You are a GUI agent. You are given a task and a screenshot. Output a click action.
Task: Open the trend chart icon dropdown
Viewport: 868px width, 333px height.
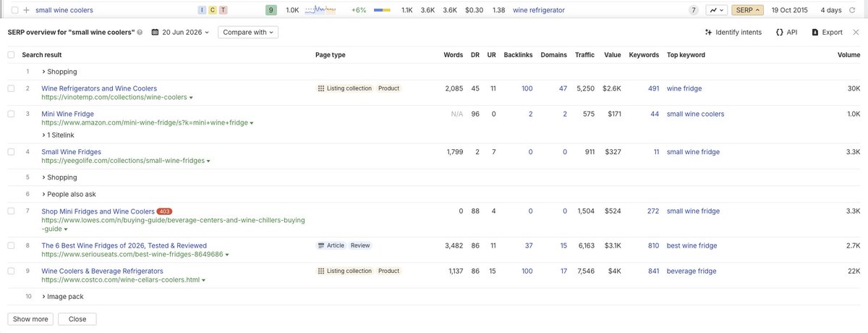coord(716,10)
